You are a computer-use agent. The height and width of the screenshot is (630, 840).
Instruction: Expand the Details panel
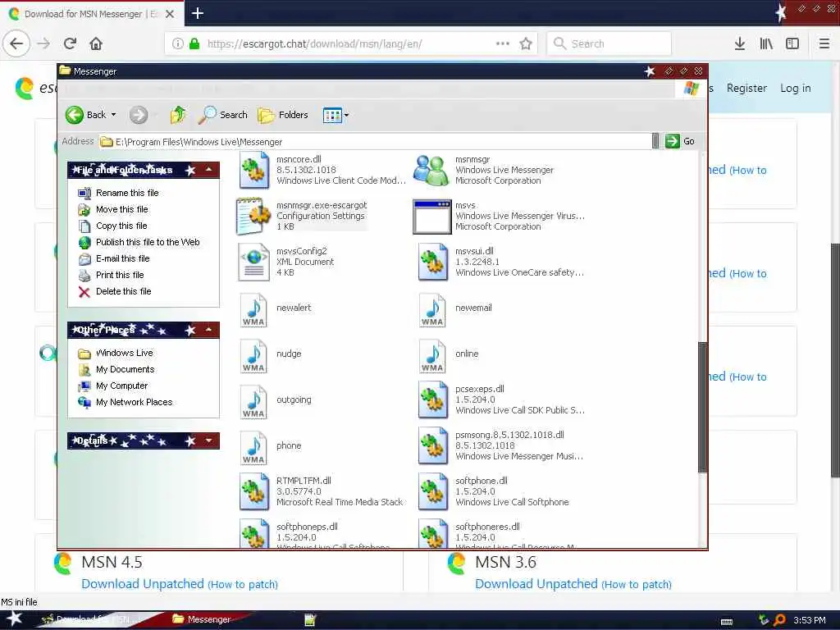(x=208, y=441)
